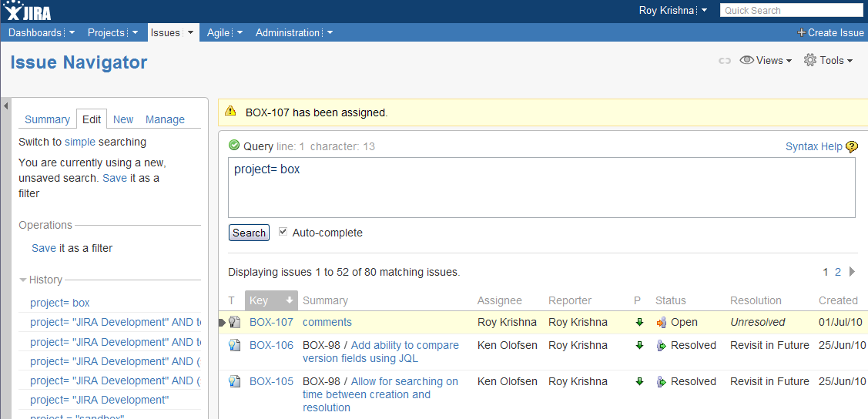
Task: Go to results page 2
Action: pos(837,272)
